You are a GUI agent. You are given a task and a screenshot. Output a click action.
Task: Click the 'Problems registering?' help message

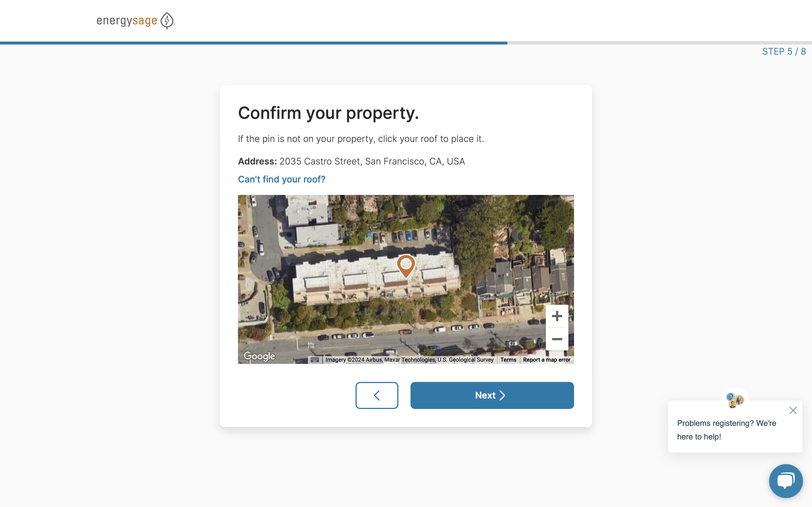(x=727, y=430)
